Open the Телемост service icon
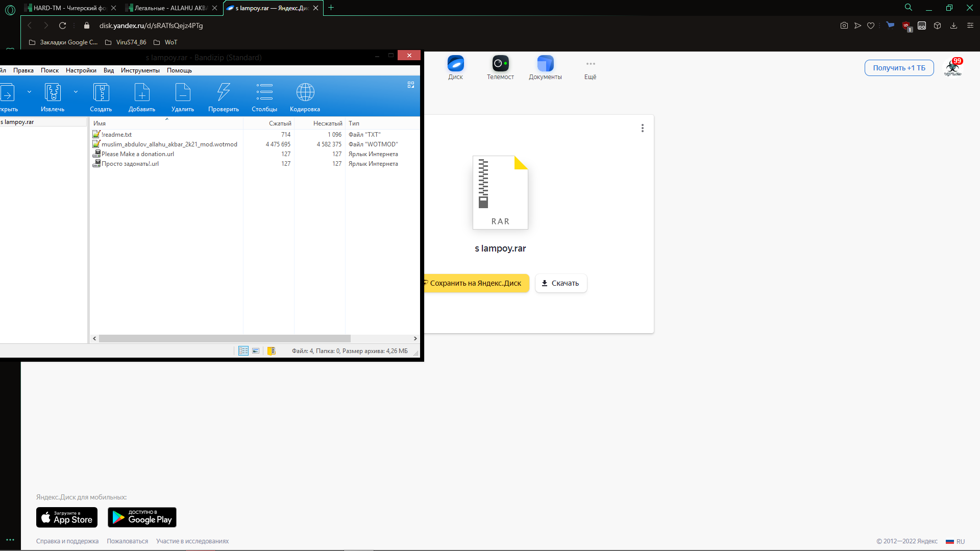Image resolution: width=980 pixels, height=551 pixels. [x=500, y=64]
